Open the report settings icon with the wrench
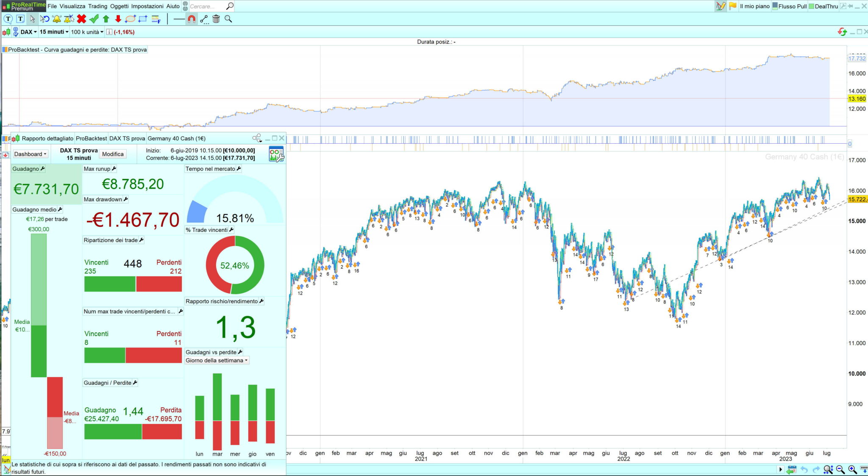The height and width of the screenshot is (476, 868). [276, 154]
